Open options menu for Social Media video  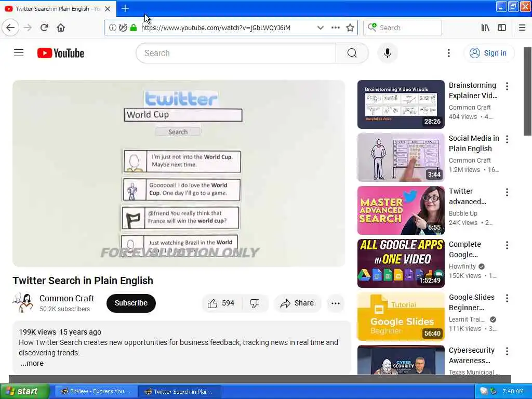coord(507,139)
